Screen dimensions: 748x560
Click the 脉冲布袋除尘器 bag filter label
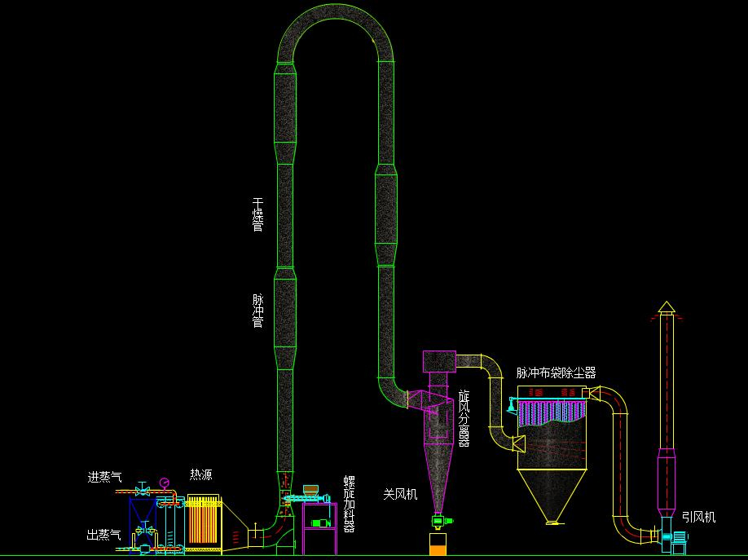[556, 373]
